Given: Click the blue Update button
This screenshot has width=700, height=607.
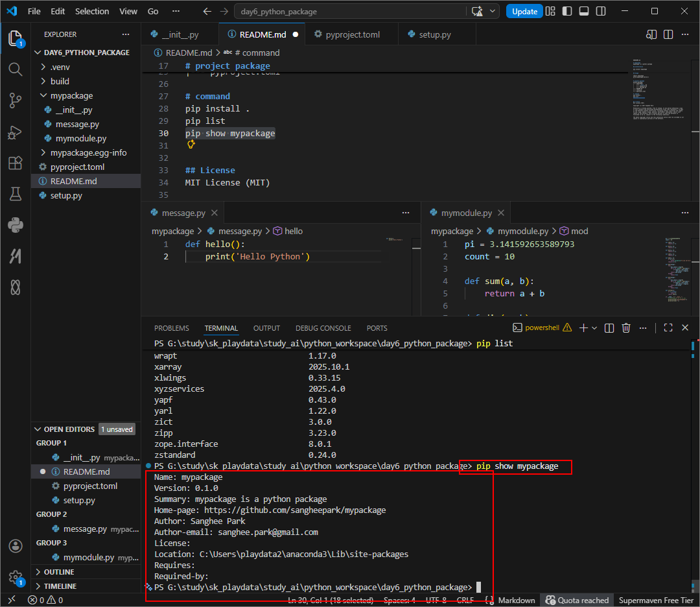Looking at the screenshot, I should [524, 12].
